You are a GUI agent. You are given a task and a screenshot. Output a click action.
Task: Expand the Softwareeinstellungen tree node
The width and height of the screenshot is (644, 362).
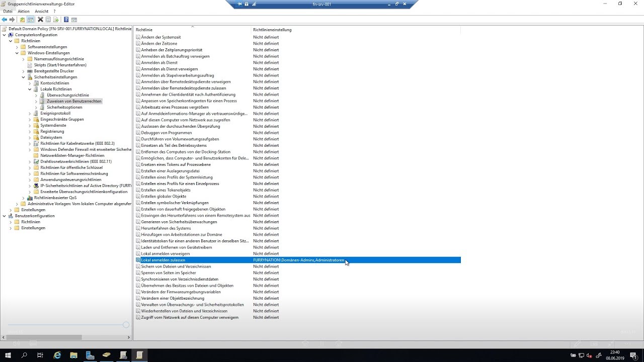coord(17,47)
